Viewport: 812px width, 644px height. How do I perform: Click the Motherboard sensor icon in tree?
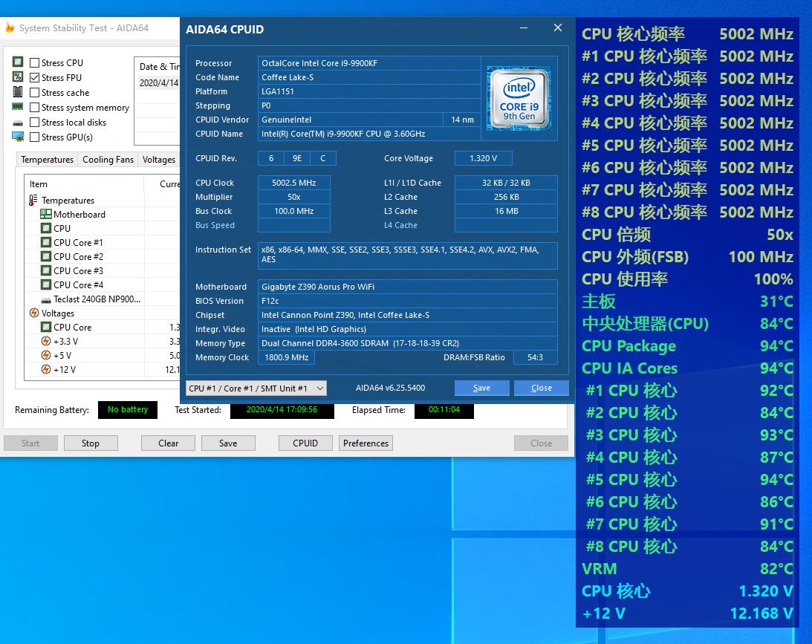(x=45, y=215)
